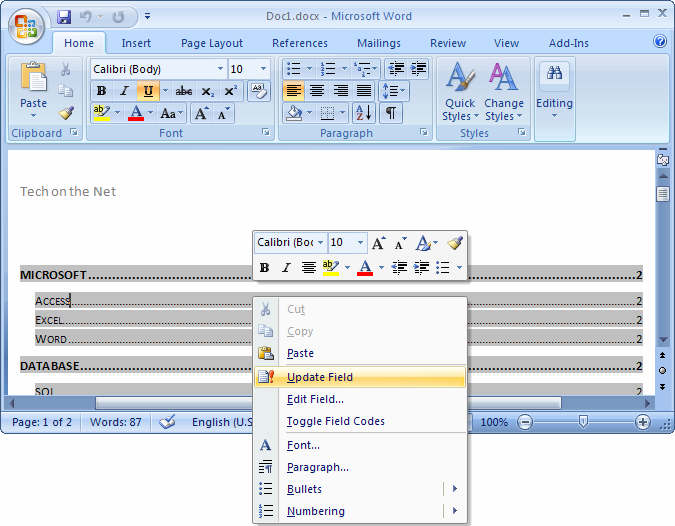Toggle Center alignment in ribbon
Image resolution: width=675 pixels, height=526 pixels.
pyautogui.click(x=317, y=91)
